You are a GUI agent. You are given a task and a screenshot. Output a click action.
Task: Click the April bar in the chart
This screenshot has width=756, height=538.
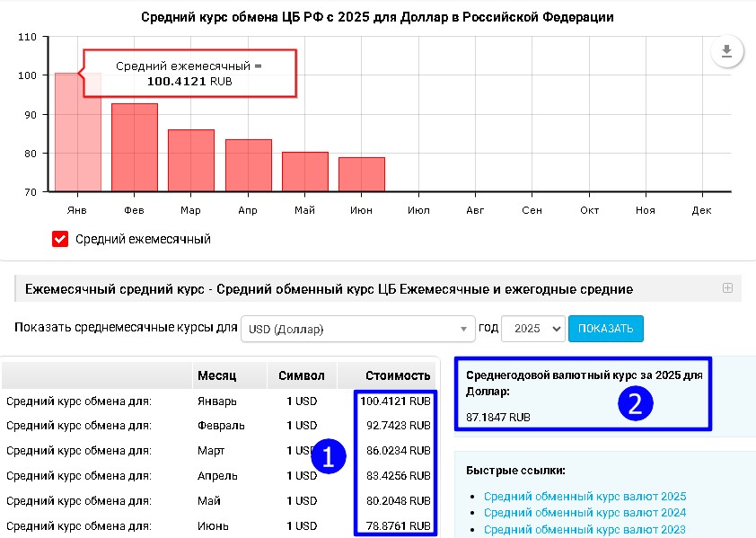[x=248, y=165]
